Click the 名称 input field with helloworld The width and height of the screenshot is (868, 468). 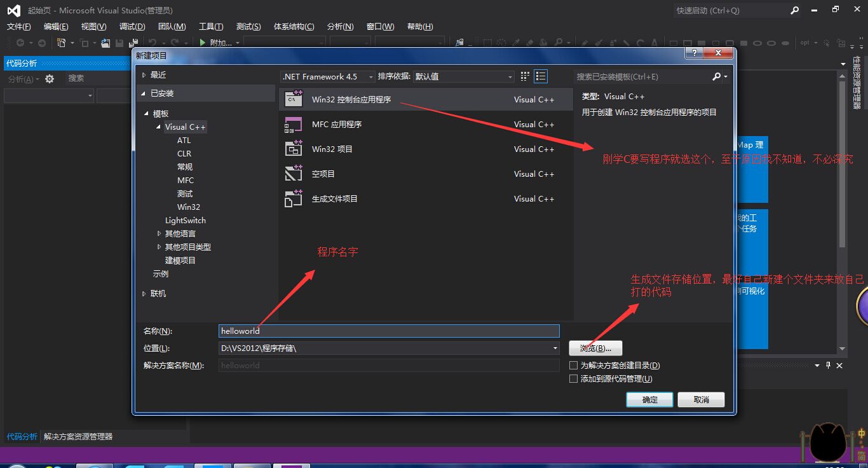tap(389, 331)
